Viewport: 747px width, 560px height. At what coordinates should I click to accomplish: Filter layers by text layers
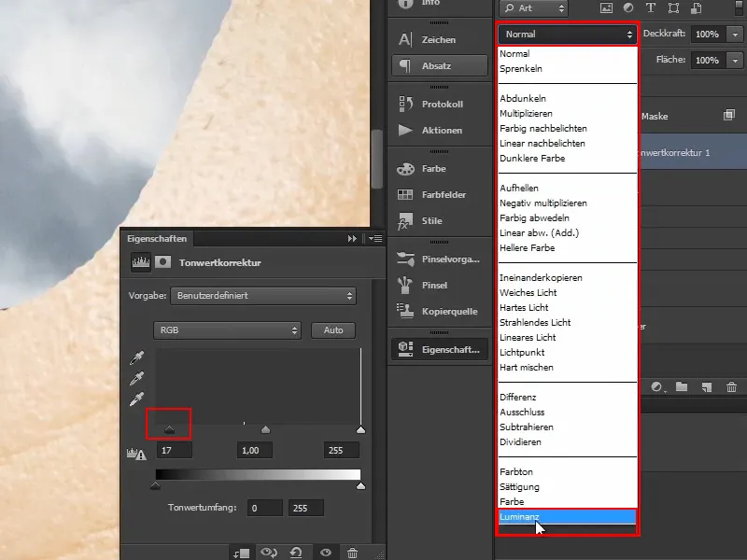click(x=650, y=7)
